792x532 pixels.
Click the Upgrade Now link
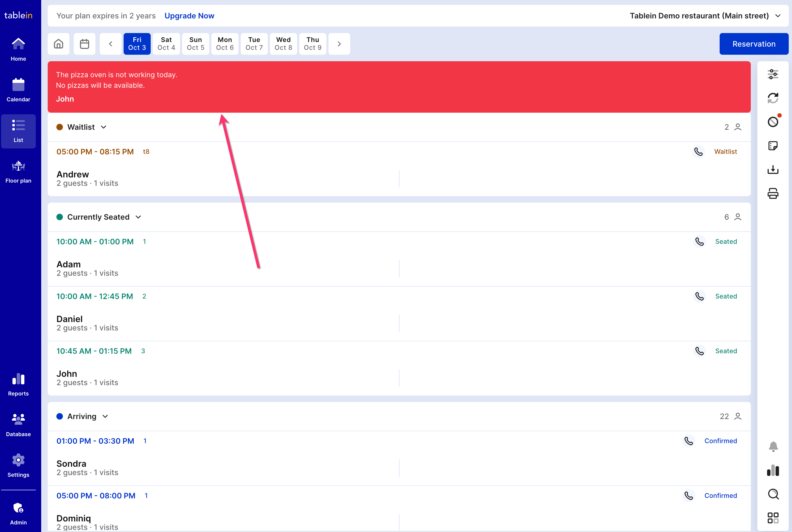pyautogui.click(x=189, y=16)
